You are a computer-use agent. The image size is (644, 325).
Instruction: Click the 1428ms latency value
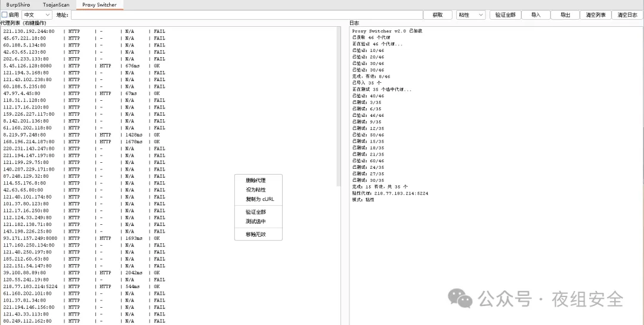pyautogui.click(x=134, y=135)
